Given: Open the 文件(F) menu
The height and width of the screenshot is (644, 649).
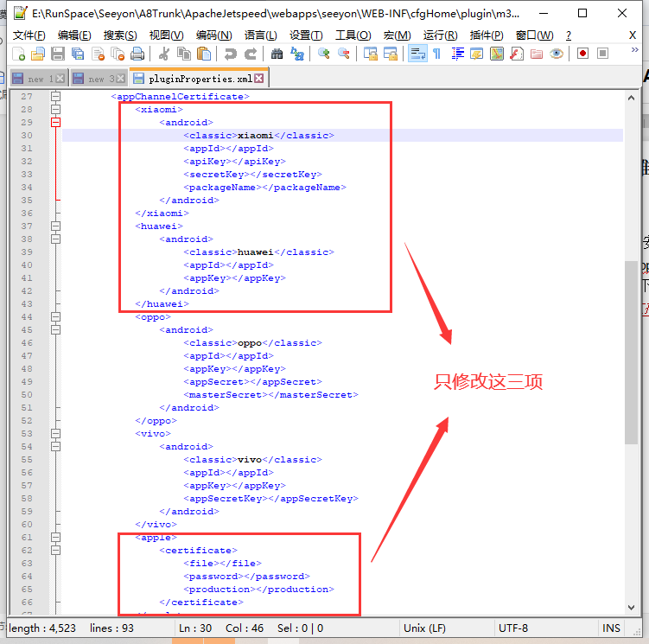Looking at the screenshot, I should click(29, 35).
